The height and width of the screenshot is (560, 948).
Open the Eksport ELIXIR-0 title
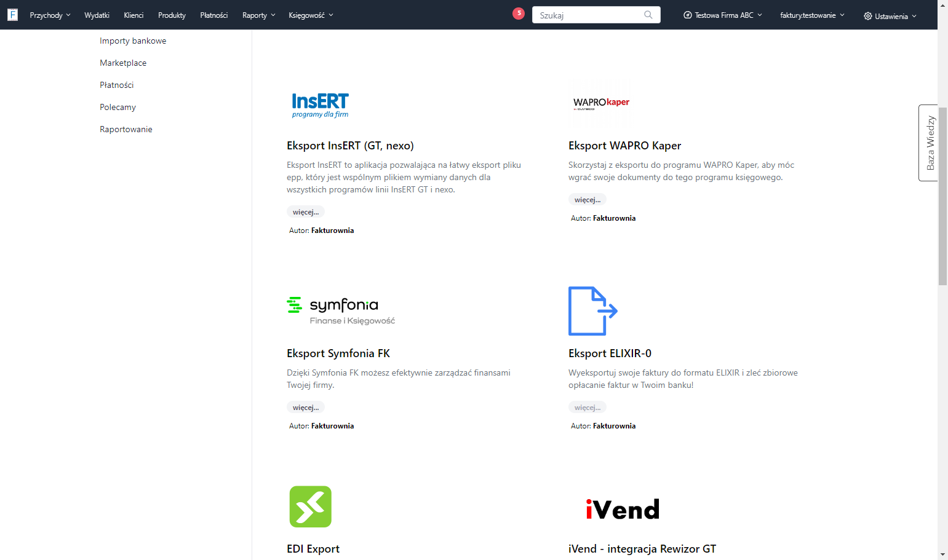tap(610, 353)
